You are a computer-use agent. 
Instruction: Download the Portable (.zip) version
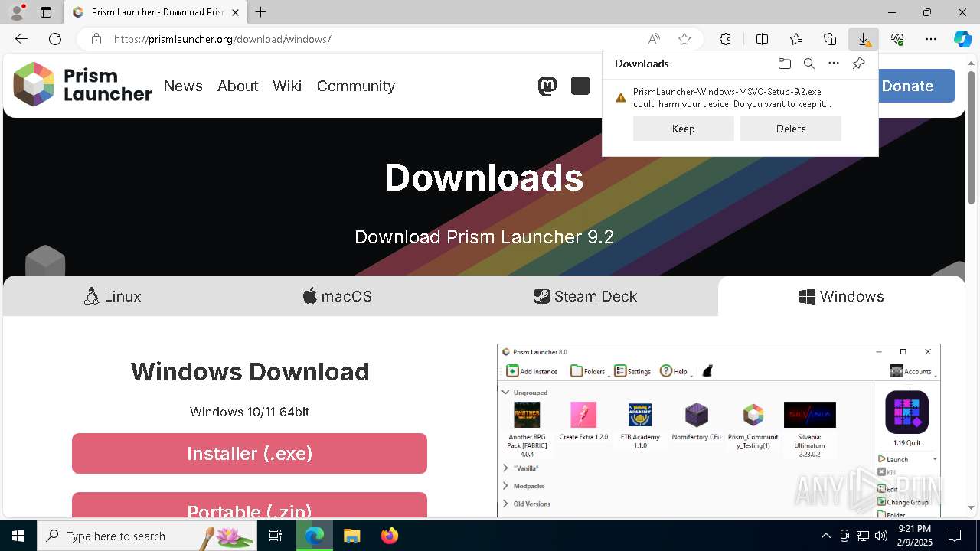250,505
